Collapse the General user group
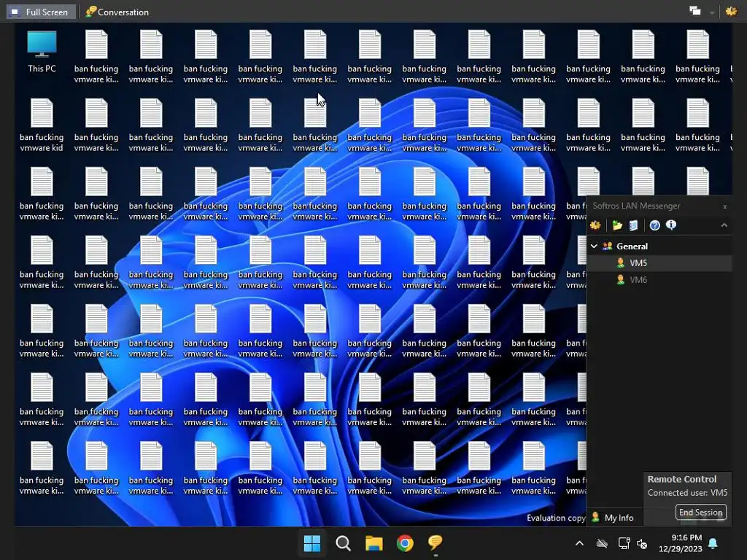The width and height of the screenshot is (747, 560). (x=594, y=246)
